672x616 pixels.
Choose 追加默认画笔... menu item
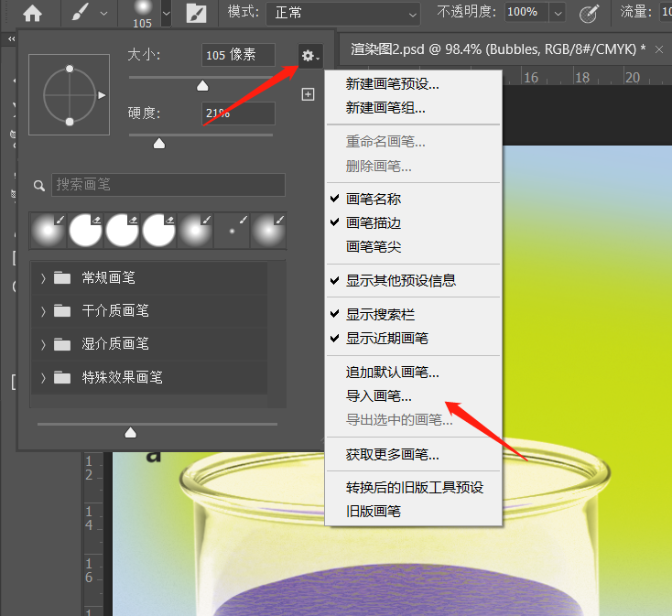pos(414,373)
